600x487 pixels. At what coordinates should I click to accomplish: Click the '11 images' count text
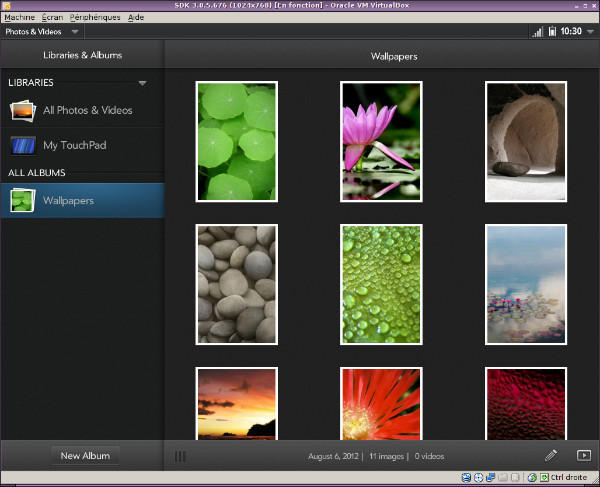386,456
